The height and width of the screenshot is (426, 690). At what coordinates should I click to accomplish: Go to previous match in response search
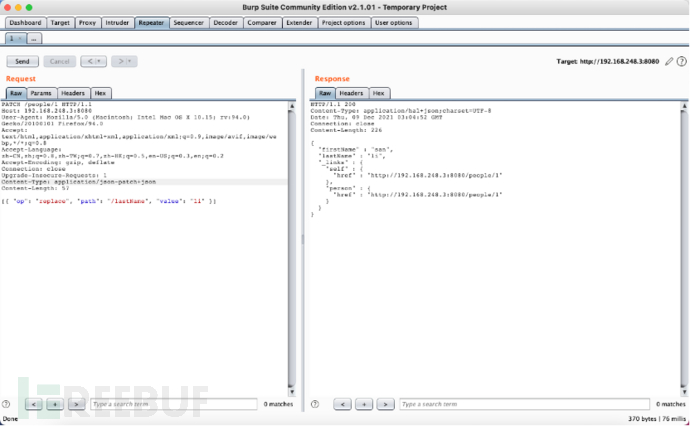pyautogui.click(x=342, y=404)
